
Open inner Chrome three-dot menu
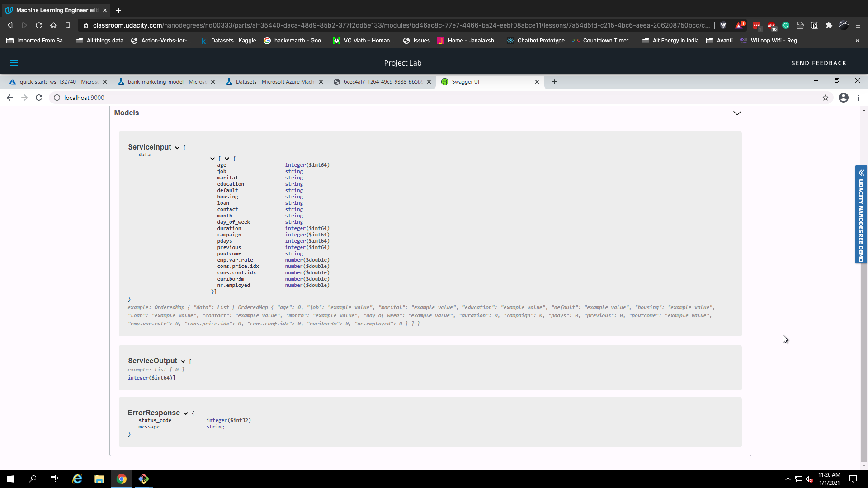[858, 98]
